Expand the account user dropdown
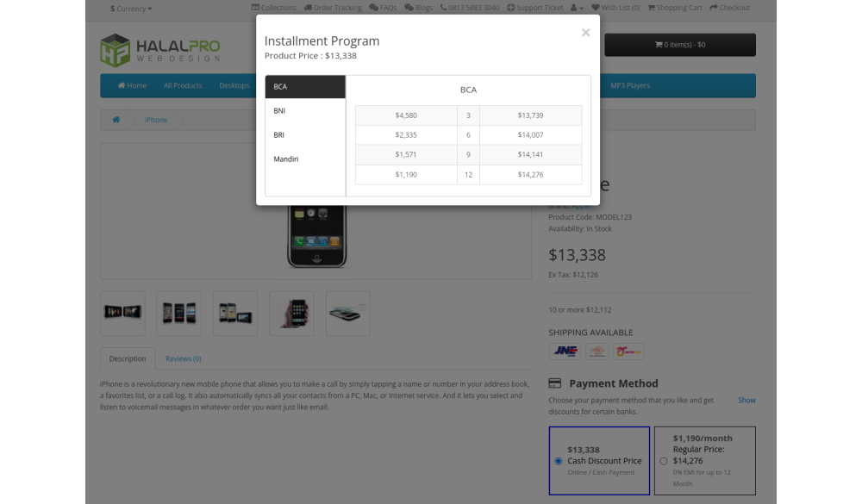 click(578, 8)
